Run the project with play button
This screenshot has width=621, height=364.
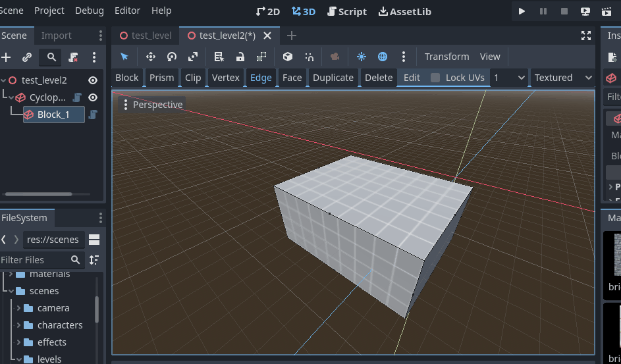tap(522, 11)
